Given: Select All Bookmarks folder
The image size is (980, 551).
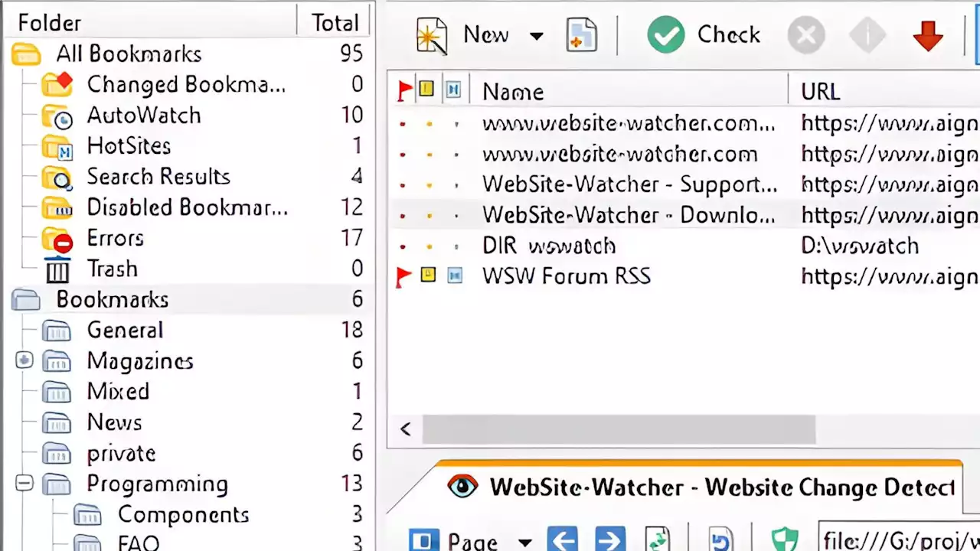Looking at the screenshot, I should coord(129,54).
